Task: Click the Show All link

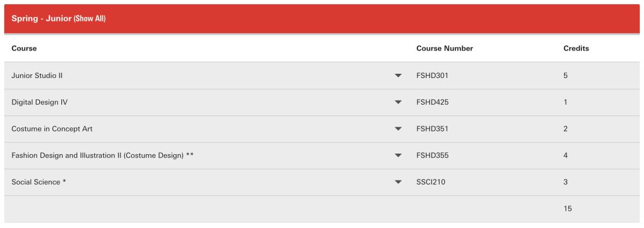Action: pos(89,19)
